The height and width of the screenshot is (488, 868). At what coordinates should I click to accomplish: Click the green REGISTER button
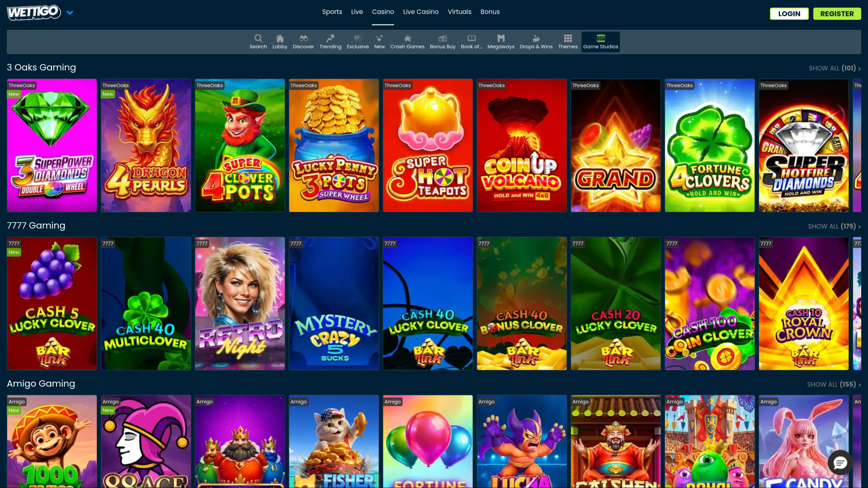[x=837, y=14]
